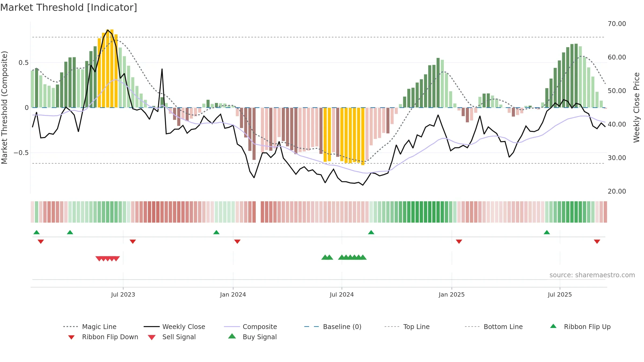Select ribbon flip down marker just after Jul 2023

133,242
